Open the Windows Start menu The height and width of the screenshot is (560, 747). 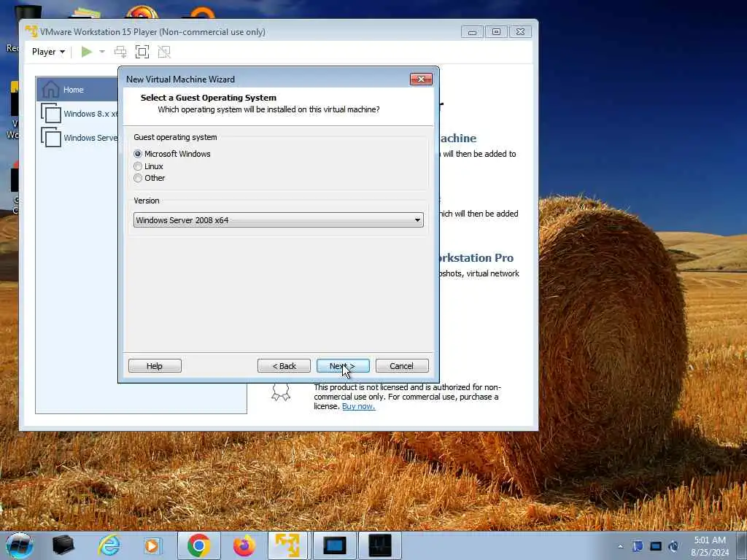20,545
